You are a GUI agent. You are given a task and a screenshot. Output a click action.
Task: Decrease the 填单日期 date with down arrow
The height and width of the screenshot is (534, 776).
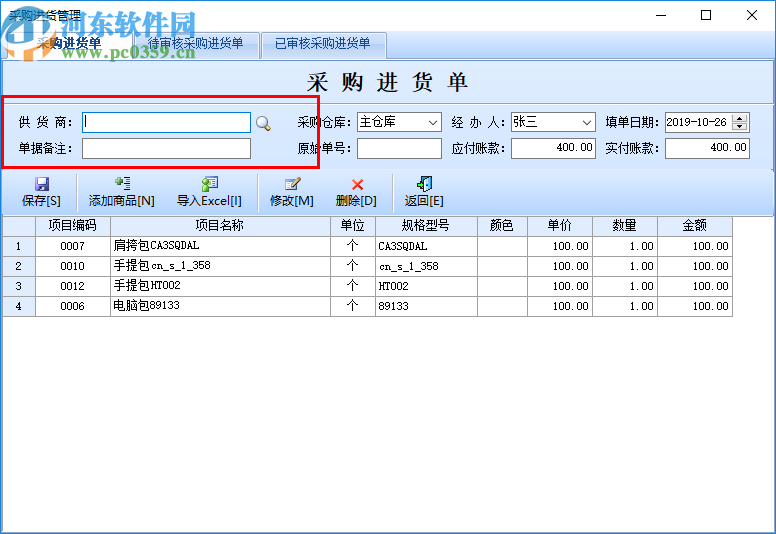(x=740, y=126)
